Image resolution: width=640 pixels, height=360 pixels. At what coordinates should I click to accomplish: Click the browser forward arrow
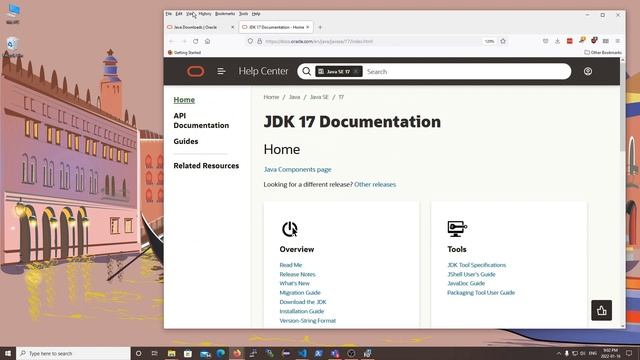coord(184,41)
